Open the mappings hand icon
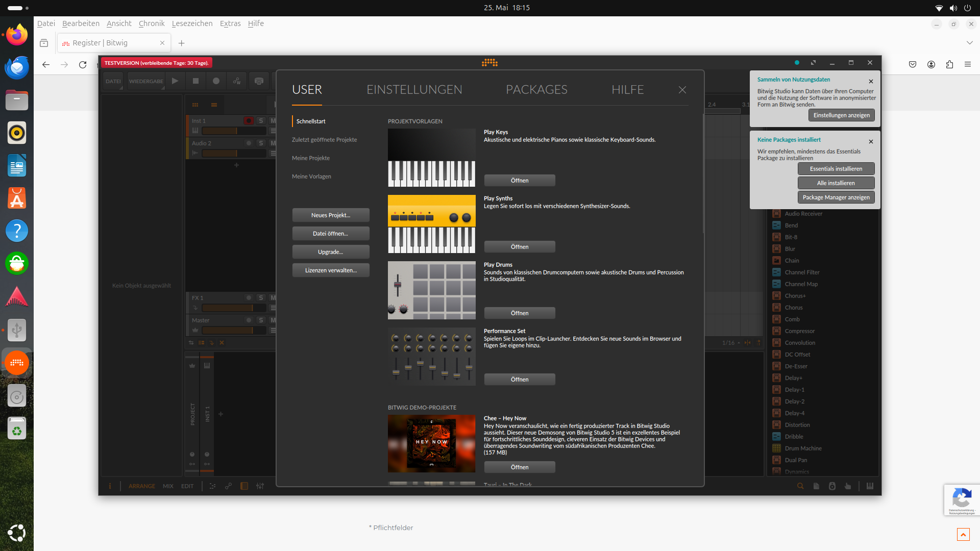Screen dimensions: 980x551 (x=848, y=486)
